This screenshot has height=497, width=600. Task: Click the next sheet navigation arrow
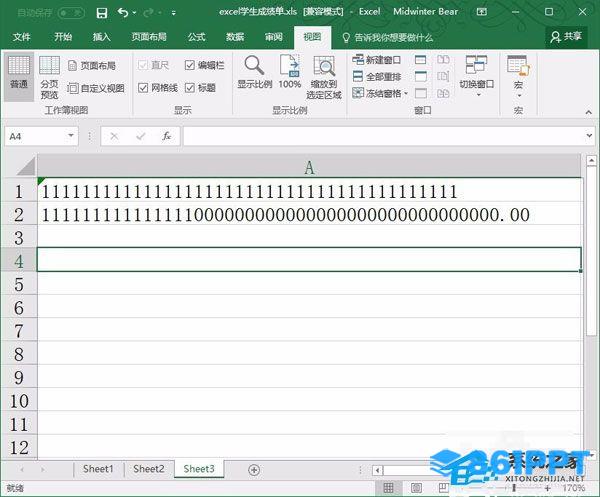click(x=42, y=469)
